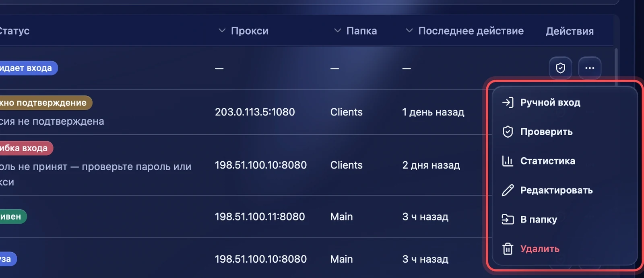Choose the red Удалить menu item
The image size is (644, 278).
click(565, 249)
